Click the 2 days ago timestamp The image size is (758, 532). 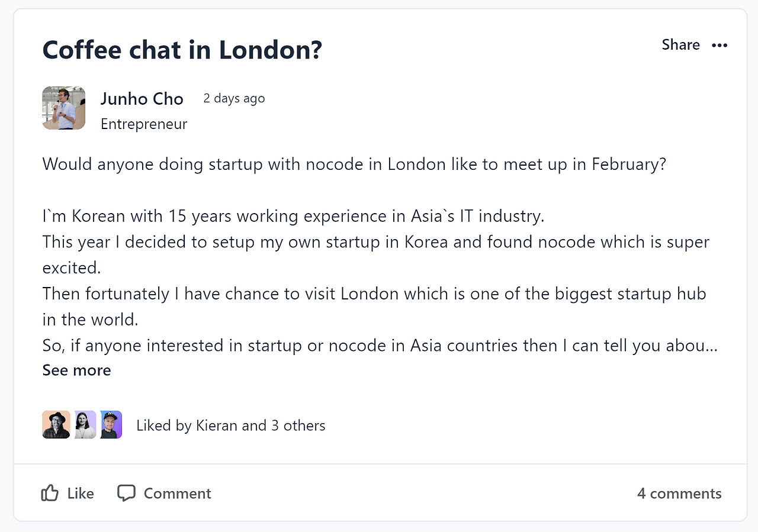pos(234,98)
